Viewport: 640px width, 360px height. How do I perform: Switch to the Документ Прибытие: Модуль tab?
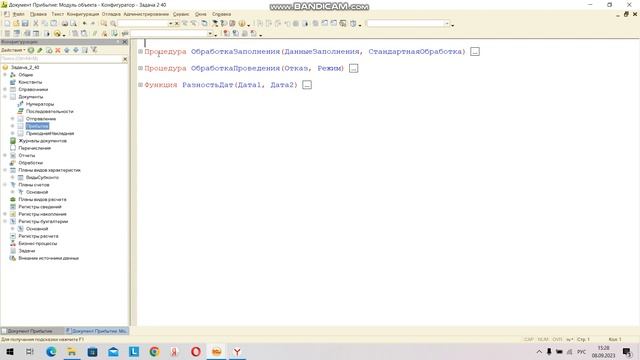point(96,331)
